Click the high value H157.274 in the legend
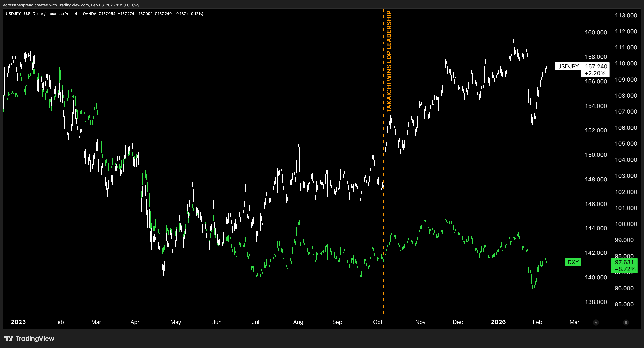This screenshot has width=644, height=348. [126, 14]
